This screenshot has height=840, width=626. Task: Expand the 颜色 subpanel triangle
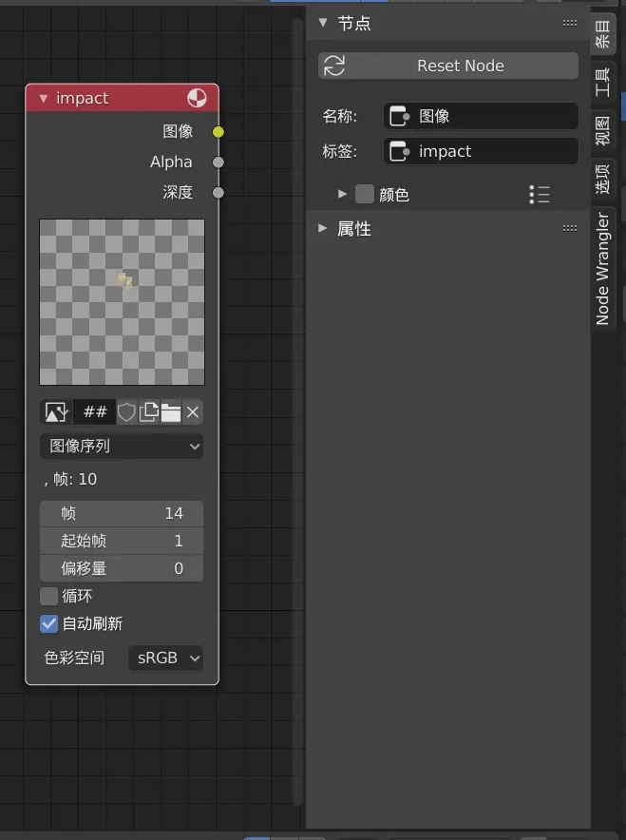point(342,194)
